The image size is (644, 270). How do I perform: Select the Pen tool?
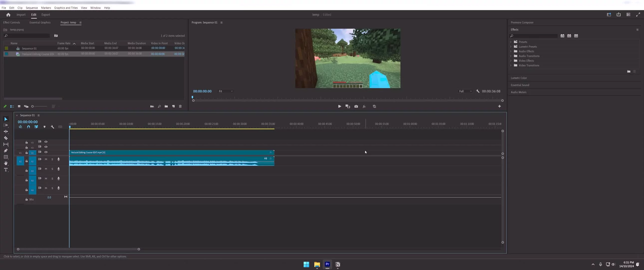click(x=6, y=150)
